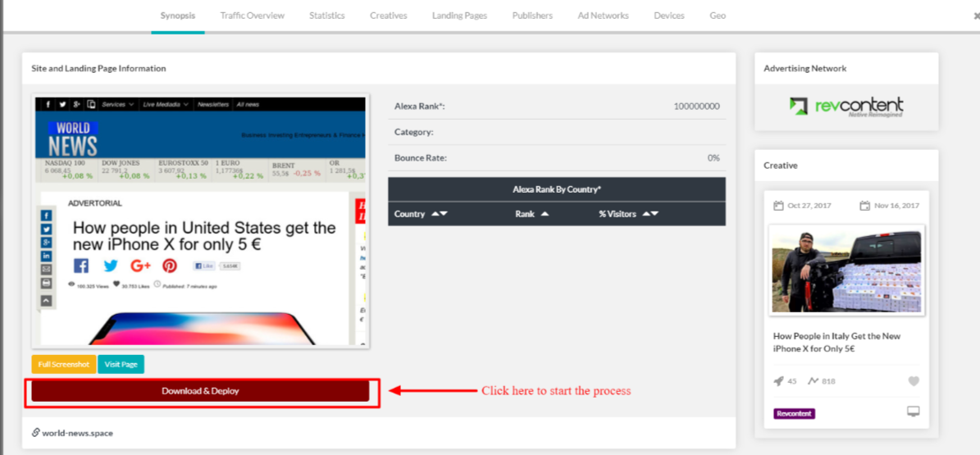Click the trend line icon next to 818
The image size is (980, 455).
click(813, 380)
